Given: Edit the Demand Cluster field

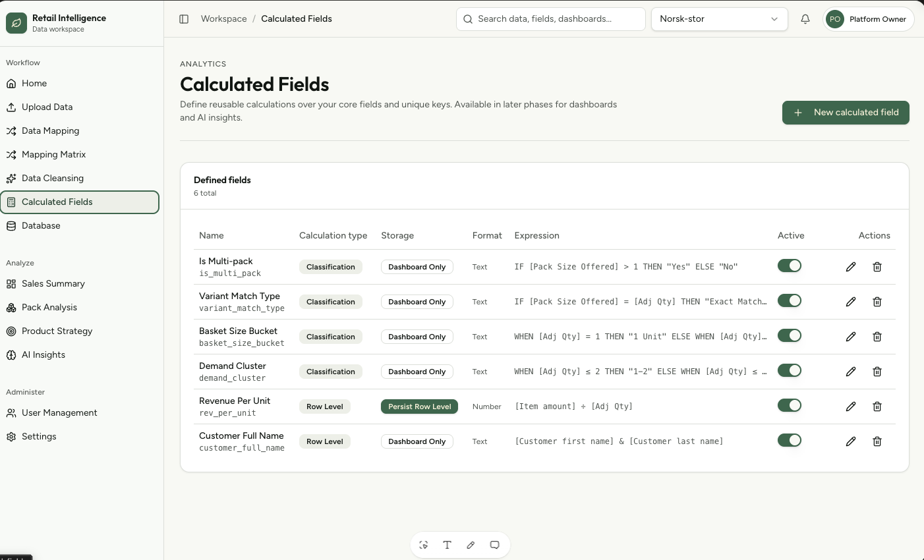Looking at the screenshot, I should (x=851, y=372).
